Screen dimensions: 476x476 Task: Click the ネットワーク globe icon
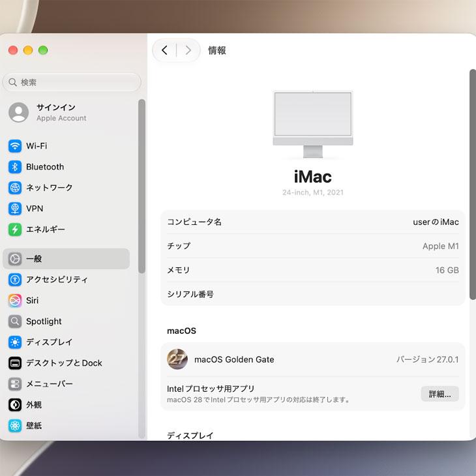tap(15, 188)
